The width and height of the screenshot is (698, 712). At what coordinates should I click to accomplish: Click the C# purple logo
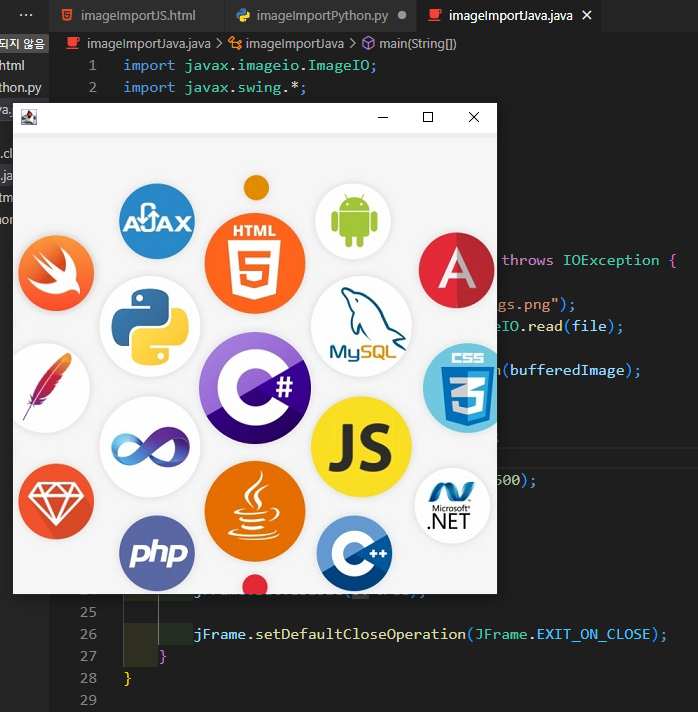click(255, 388)
